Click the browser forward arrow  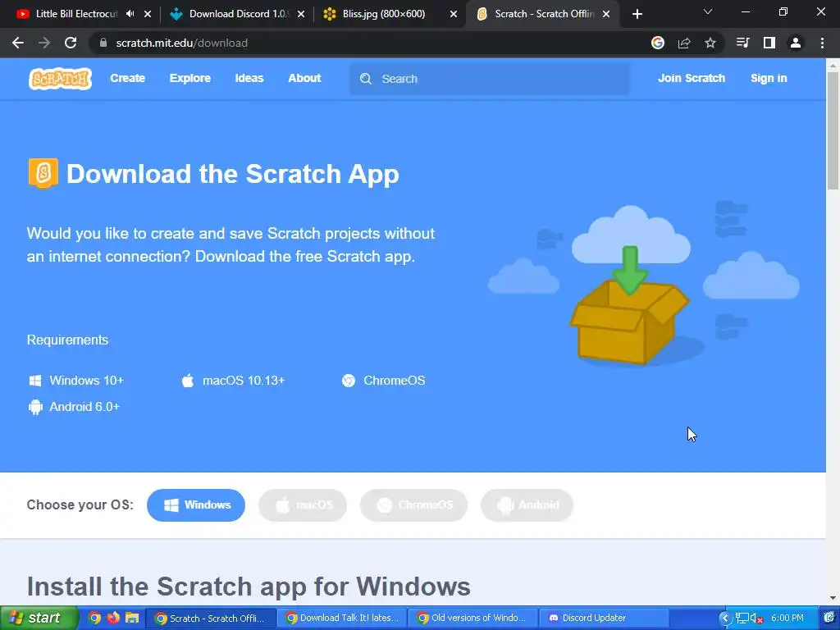tap(44, 43)
